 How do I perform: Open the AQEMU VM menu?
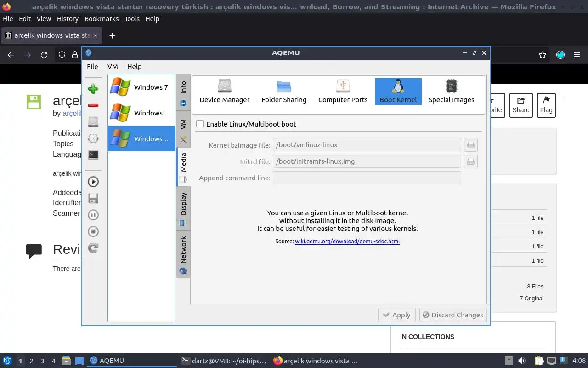click(113, 67)
